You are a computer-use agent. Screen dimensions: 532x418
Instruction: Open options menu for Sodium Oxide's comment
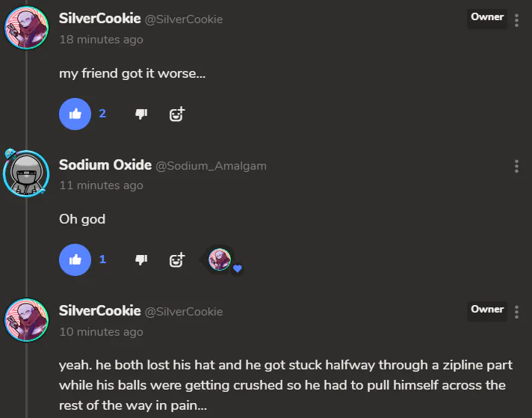click(516, 167)
